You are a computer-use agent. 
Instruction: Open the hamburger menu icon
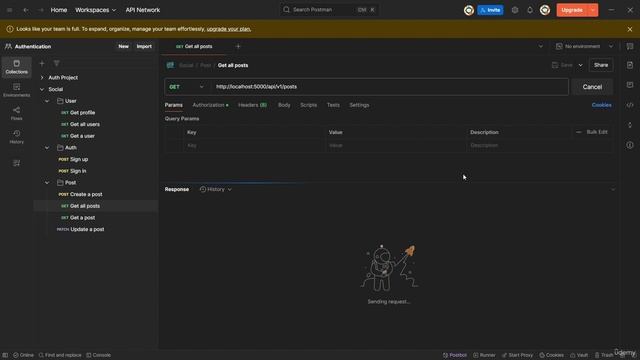pyautogui.click(x=9, y=10)
